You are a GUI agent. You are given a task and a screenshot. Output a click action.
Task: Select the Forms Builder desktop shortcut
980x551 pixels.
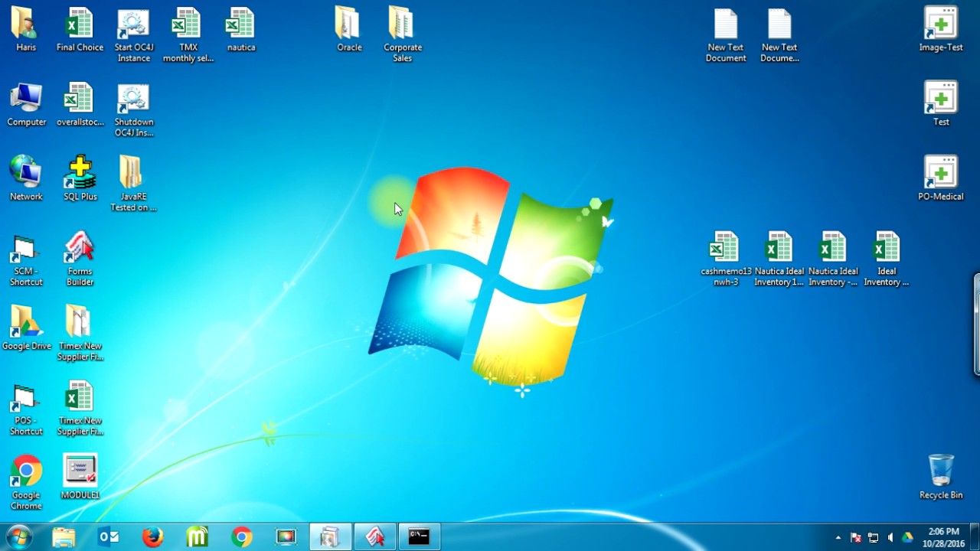(x=80, y=259)
